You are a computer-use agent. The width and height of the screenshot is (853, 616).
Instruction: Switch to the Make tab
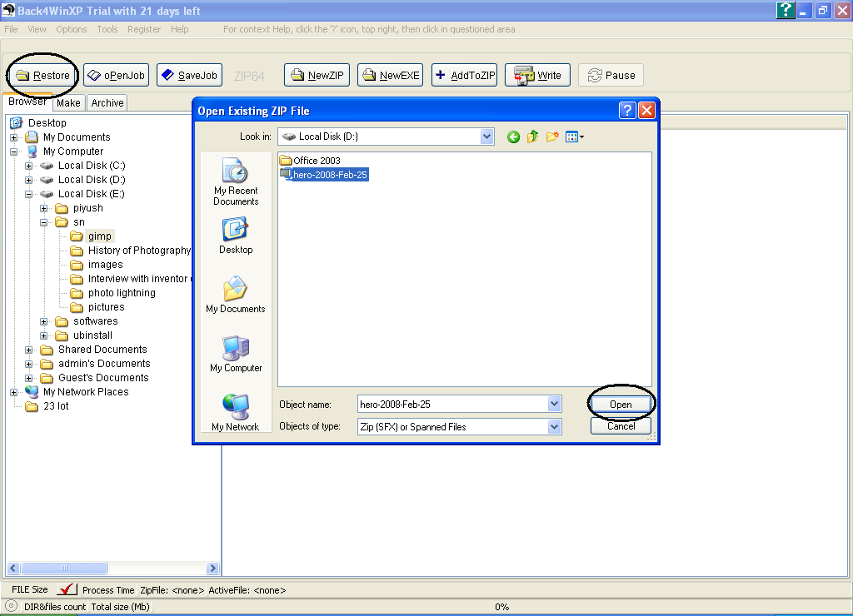pos(68,102)
